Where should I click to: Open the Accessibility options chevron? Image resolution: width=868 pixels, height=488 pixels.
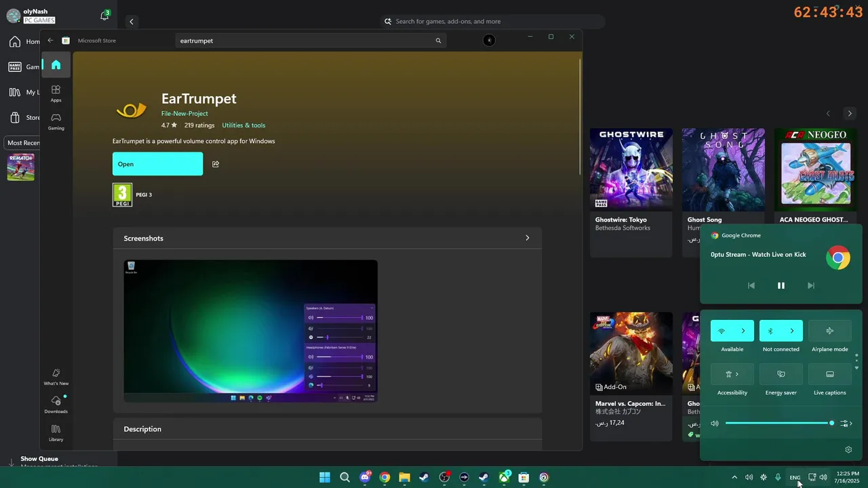tap(737, 374)
